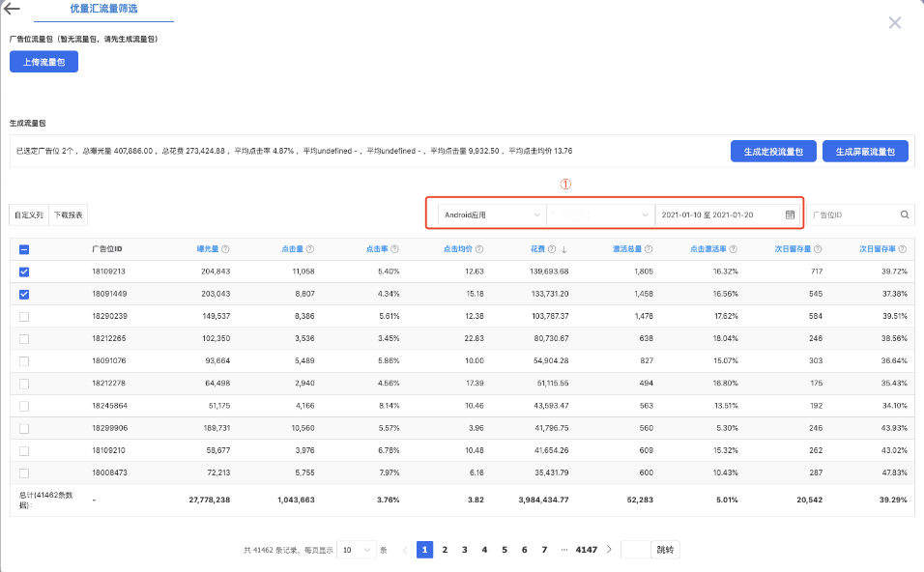Click the back arrow icon
This screenshot has width=924, height=572.
(x=13, y=9)
